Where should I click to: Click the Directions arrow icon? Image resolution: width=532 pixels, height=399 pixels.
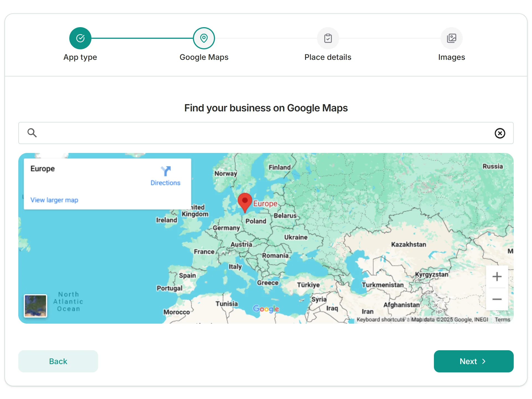(x=166, y=171)
